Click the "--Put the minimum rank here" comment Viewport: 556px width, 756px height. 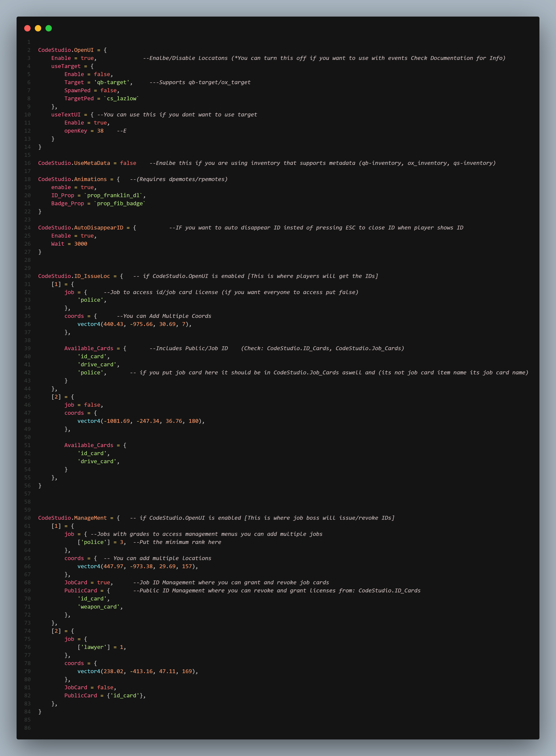point(177,542)
